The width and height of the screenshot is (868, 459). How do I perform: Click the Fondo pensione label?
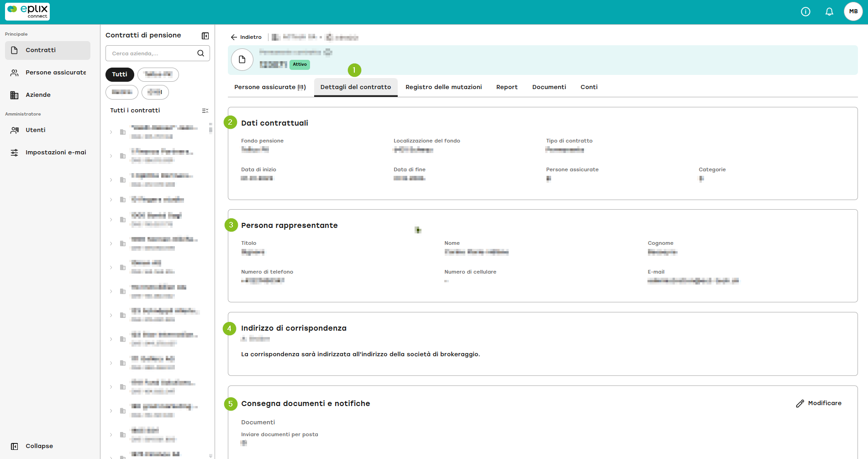click(x=262, y=141)
